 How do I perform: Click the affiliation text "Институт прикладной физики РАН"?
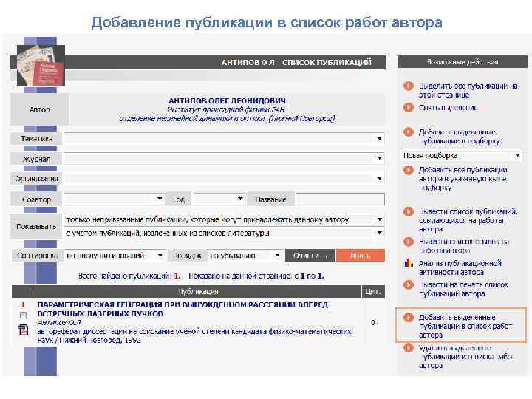(226, 109)
